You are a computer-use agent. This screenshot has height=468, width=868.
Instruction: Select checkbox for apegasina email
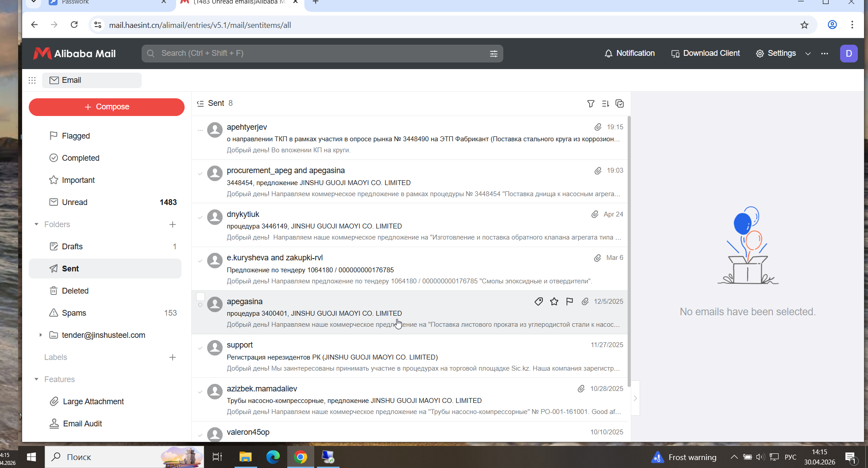(x=201, y=297)
